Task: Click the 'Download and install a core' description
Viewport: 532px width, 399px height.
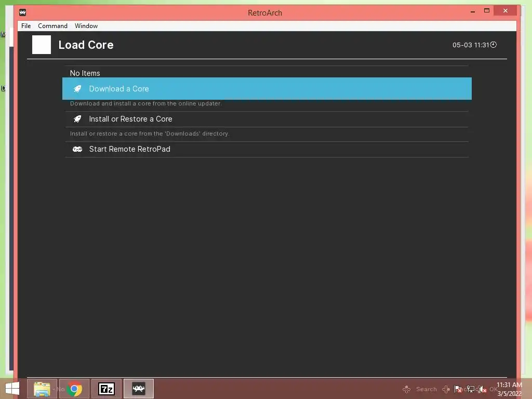Action: pyautogui.click(x=146, y=103)
